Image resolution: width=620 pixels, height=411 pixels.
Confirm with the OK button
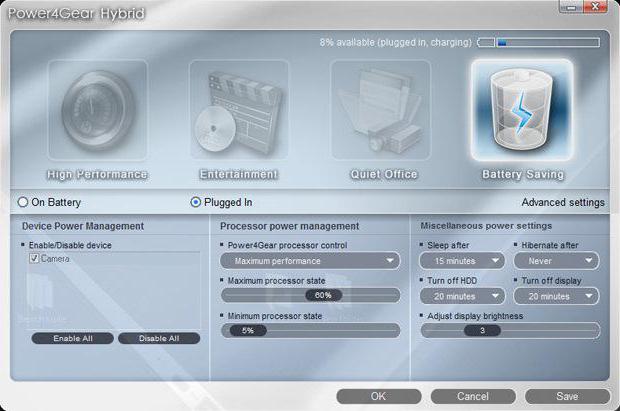[379, 396]
